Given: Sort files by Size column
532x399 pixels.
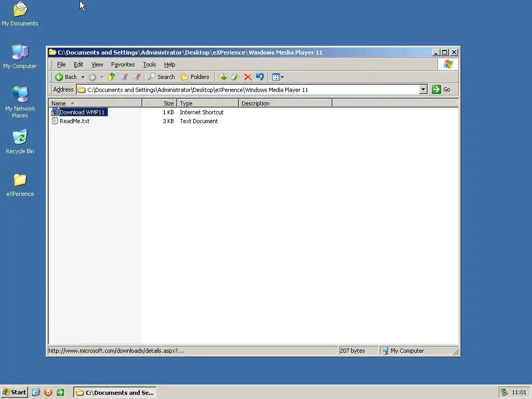Looking at the screenshot, I should [x=159, y=103].
